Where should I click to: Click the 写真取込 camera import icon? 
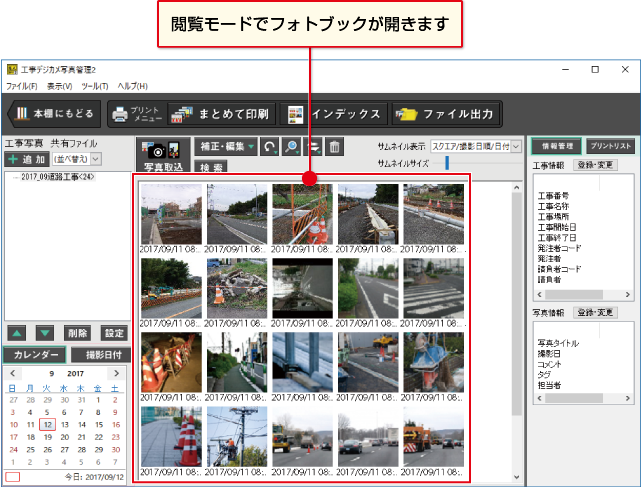coord(163,153)
